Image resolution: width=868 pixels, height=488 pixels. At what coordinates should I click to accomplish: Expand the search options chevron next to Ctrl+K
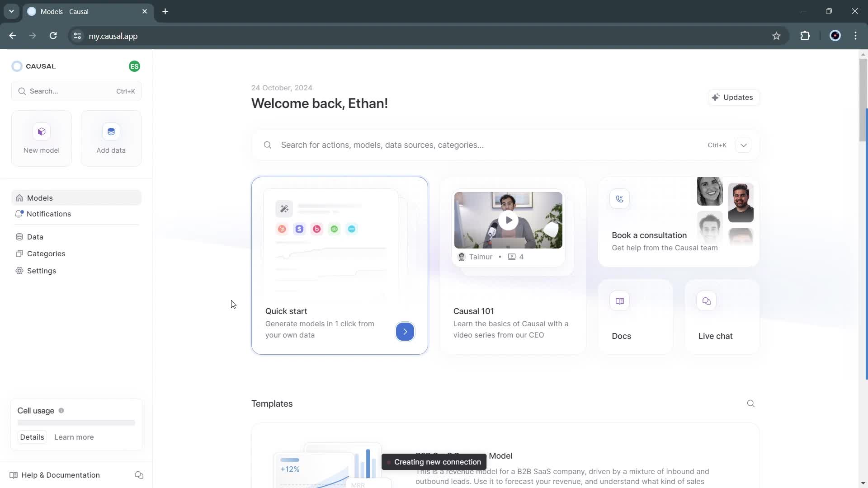(744, 145)
